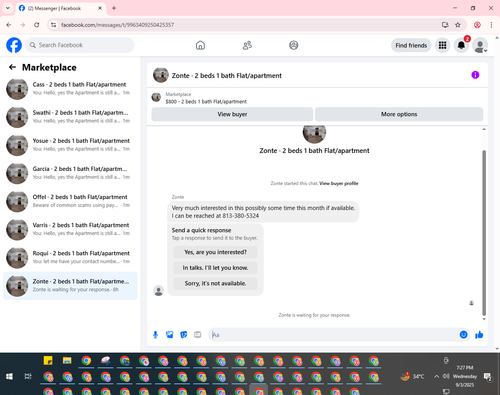Open the Swathi apartment conversation
500x395 pixels.
point(70,117)
